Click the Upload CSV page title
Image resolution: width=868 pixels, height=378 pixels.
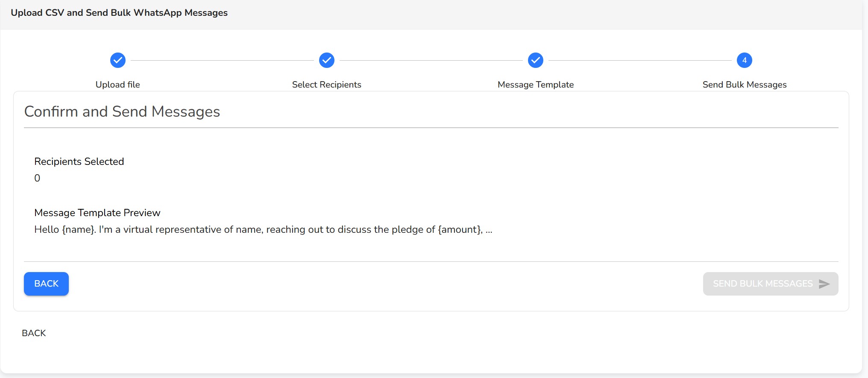coord(119,13)
